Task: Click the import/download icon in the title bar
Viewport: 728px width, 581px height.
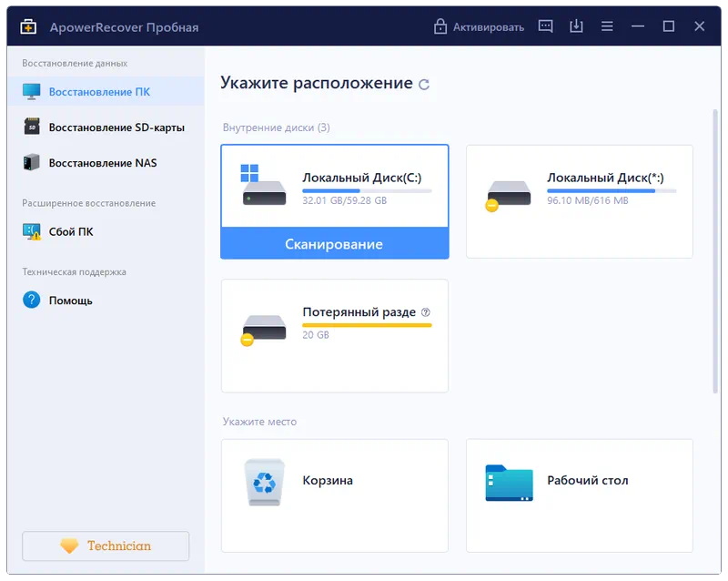Action: tap(576, 26)
